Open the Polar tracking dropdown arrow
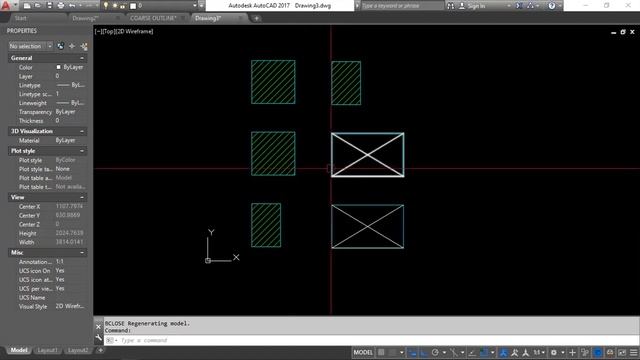The image size is (640, 360). (444, 352)
